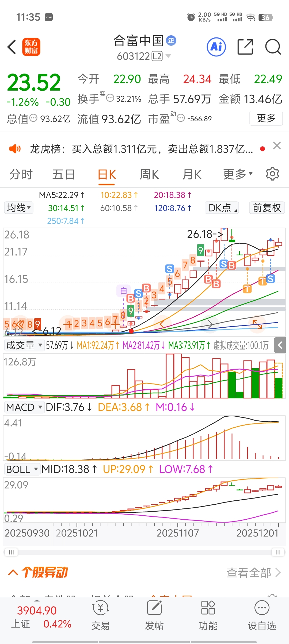Tap the 更多 quote details button
This screenshot has width=289, height=644.
click(266, 118)
